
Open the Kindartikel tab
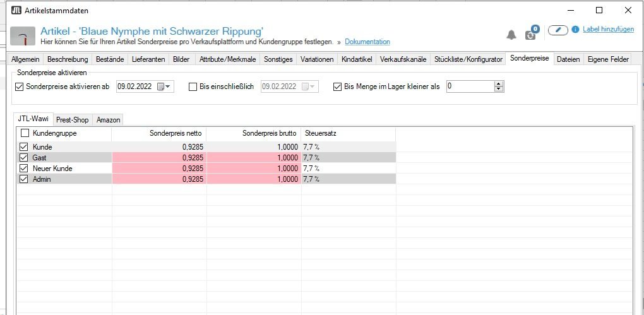tap(357, 59)
